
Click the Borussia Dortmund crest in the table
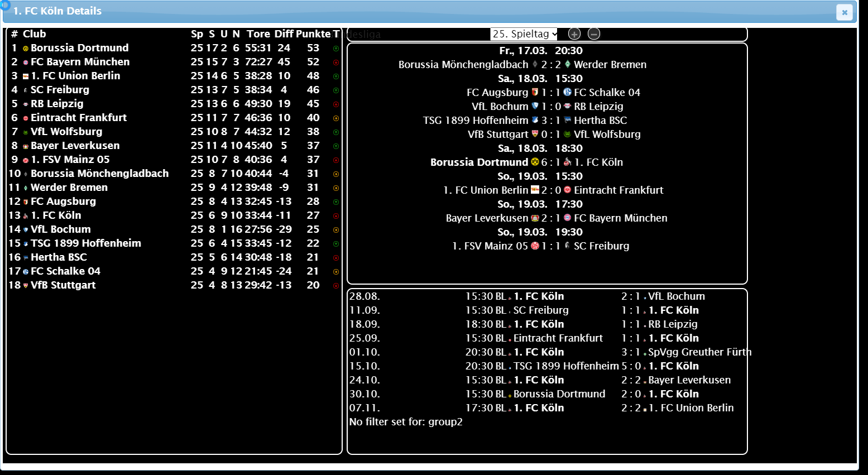point(26,49)
